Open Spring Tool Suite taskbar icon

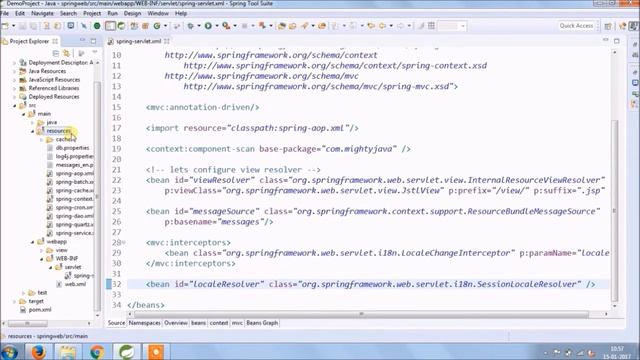[x=127, y=351]
